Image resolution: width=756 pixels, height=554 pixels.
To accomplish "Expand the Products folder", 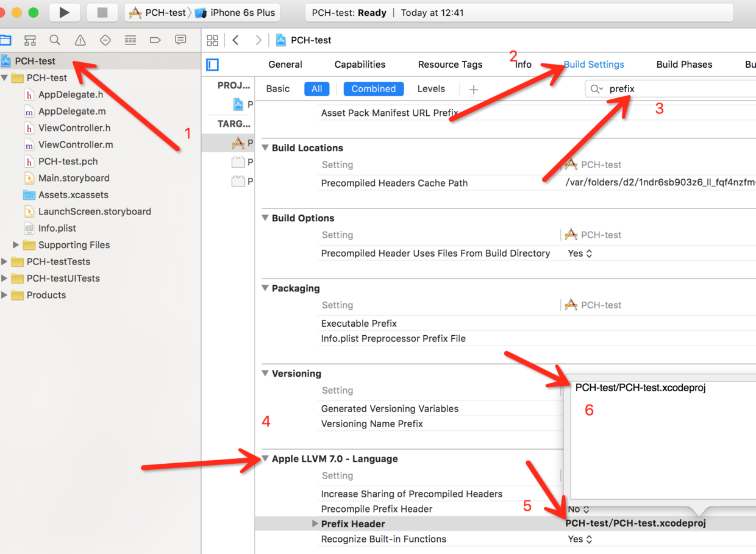I will point(5,295).
